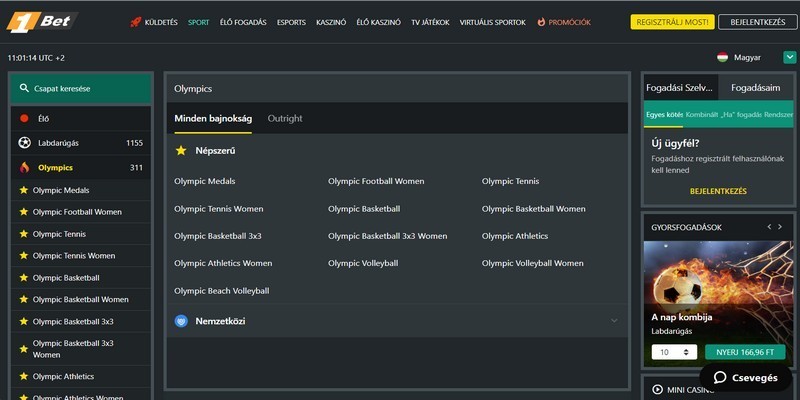800x400 pixels.
Task: Click sidebar star next to Olympic Basketball
Action: pyautogui.click(x=23, y=278)
